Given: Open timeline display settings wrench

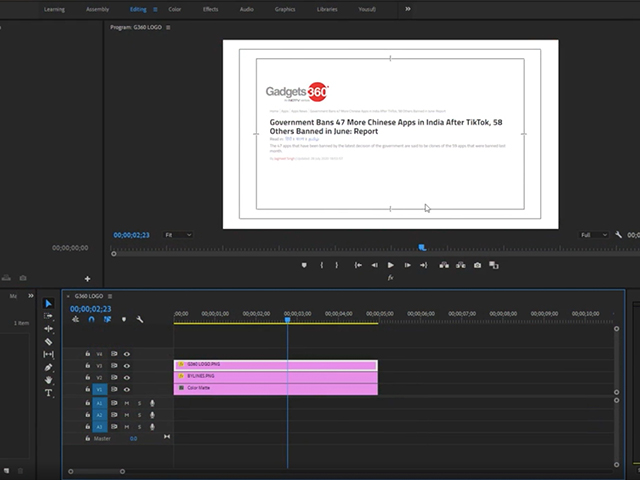Looking at the screenshot, I should (x=140, y=319).
